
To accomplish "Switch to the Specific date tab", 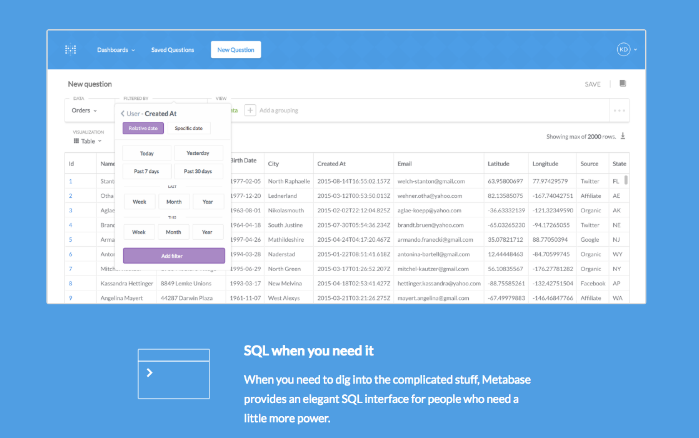I will [x=189, y=128].
